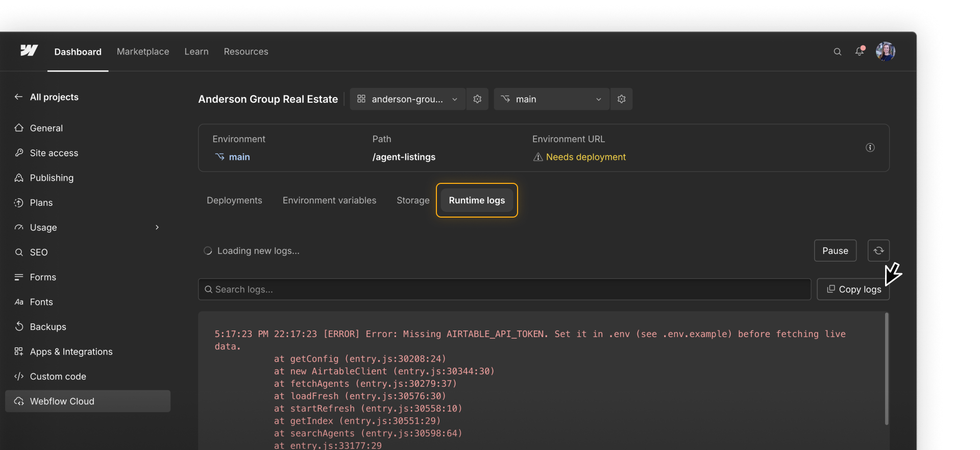Click the branch icon beside main link

(x=219, y=157)
